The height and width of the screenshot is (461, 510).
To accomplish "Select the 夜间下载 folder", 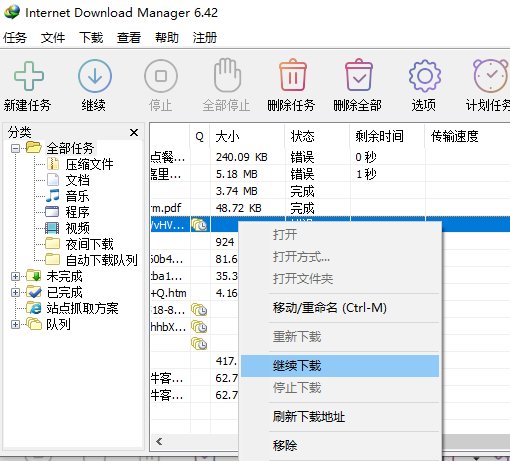I will click(89, 244).
